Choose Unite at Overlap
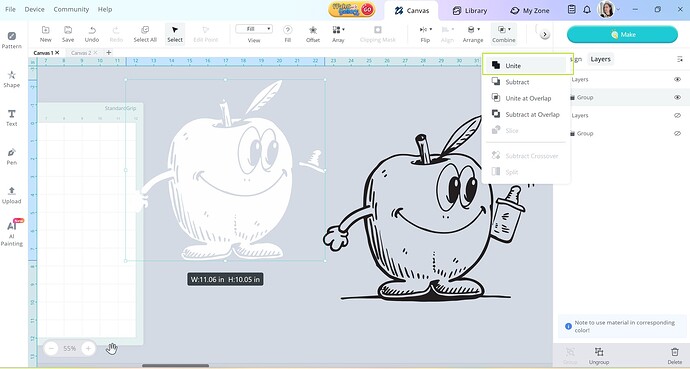The height and width of the screenshot is (369, 690). pos(526,98)
